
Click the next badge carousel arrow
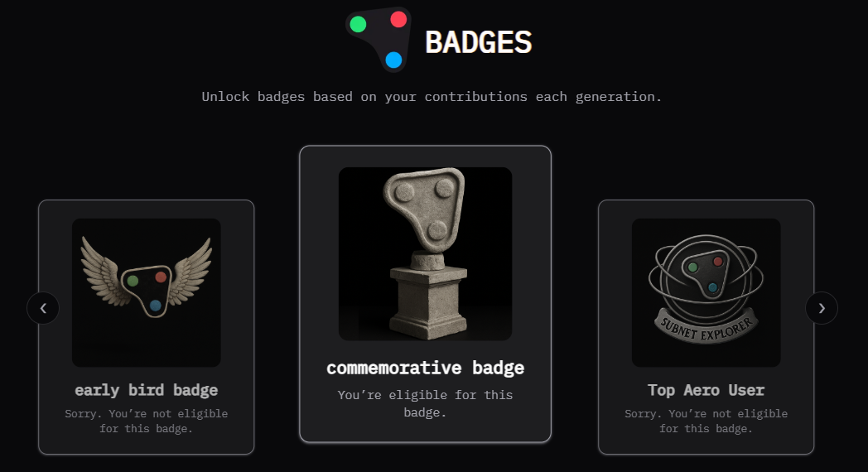click(x=822, y=309)
